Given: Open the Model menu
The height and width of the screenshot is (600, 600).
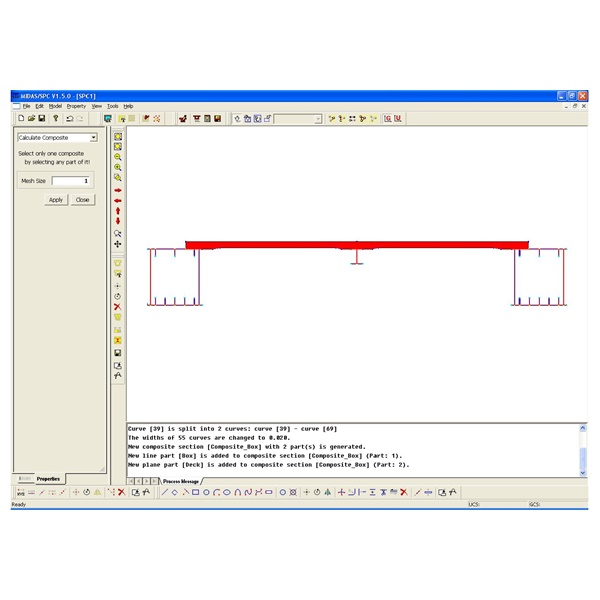Looking at the screenshot, I should 55,106.
